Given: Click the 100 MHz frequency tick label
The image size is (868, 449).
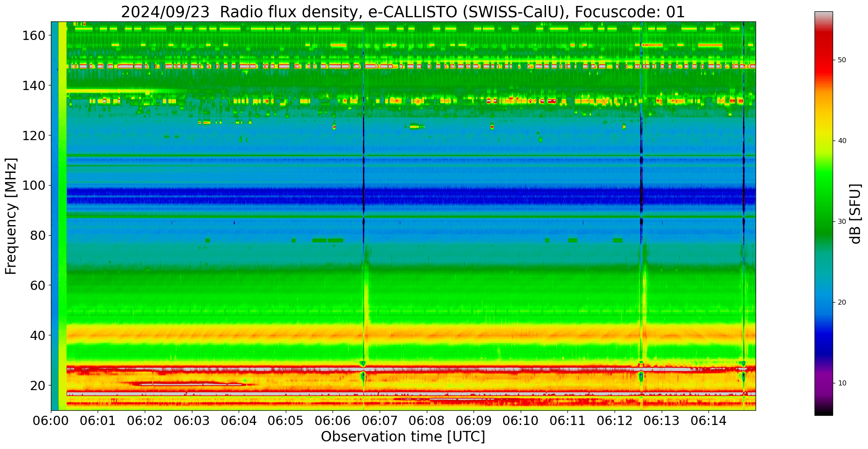Looking at the screenshot, I should [33, 186].
